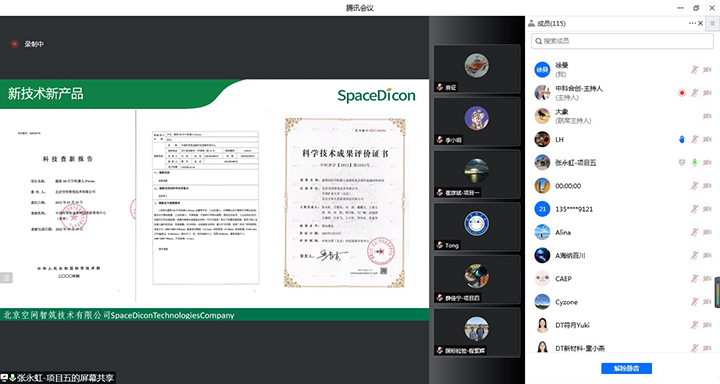Toggle the camera-off icon for CAEP

pyautogui.click(x=707, y=279)
